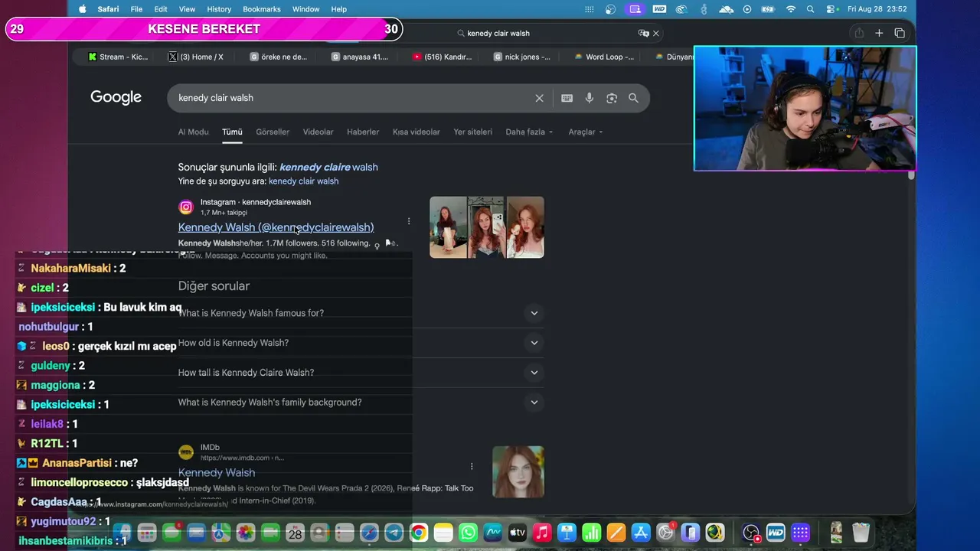Viewport: 980px width, 551px height.
Task: Open Google Lens image search
Action: point(611,98)
